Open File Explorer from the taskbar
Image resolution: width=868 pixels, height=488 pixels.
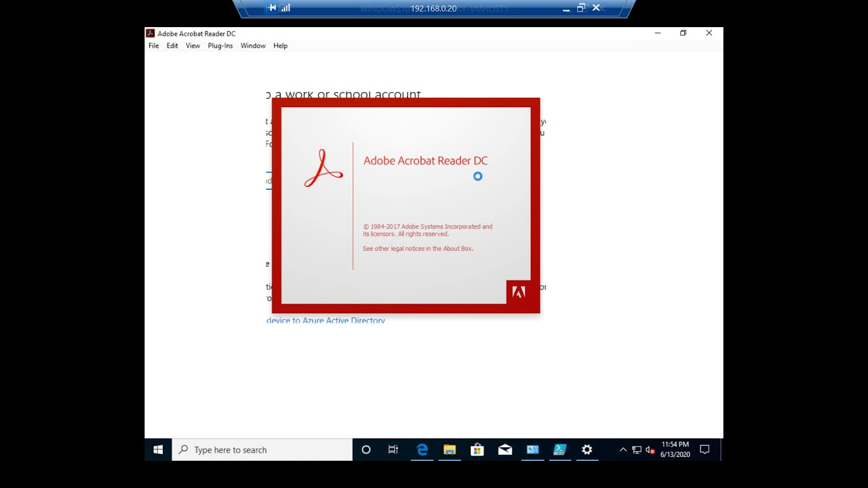(x=449, y=449)
